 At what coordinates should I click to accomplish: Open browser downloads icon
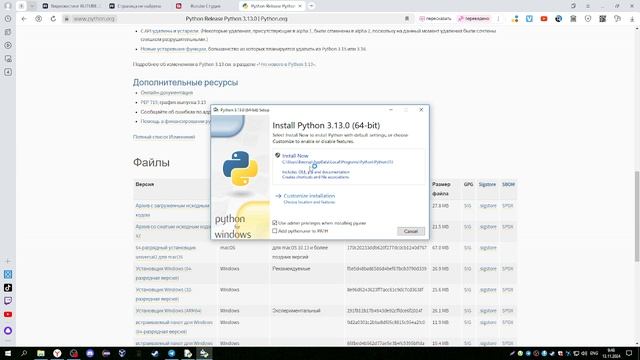(632, 19)
